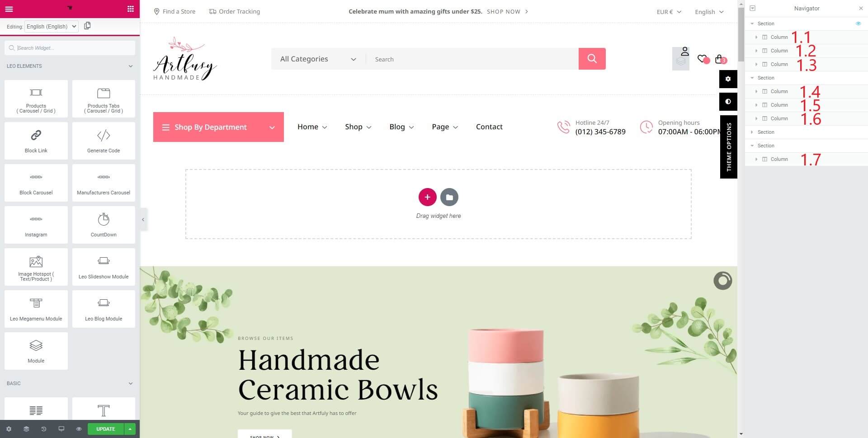Collapse the LEO ELEMENTS category
The width and height of the screenshot is (868, 438).
131,66
